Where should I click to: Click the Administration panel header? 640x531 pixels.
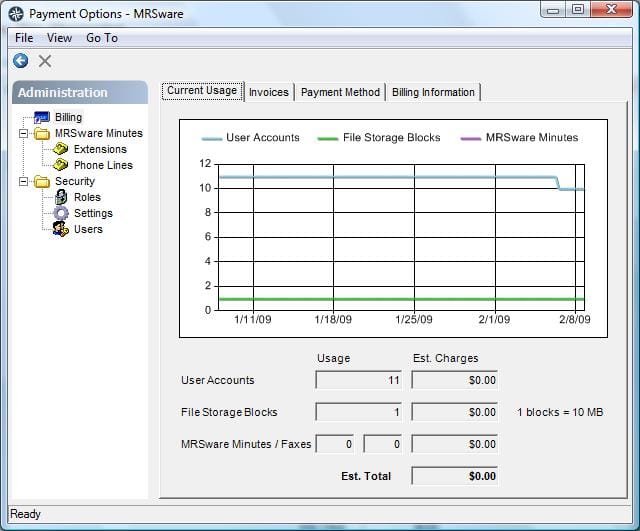point(80,92)
